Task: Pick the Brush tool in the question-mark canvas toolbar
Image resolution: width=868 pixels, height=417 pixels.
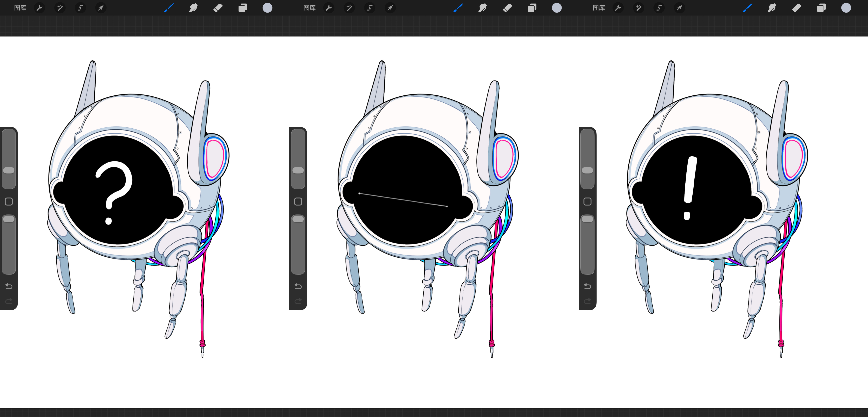Action: point(168,8)
